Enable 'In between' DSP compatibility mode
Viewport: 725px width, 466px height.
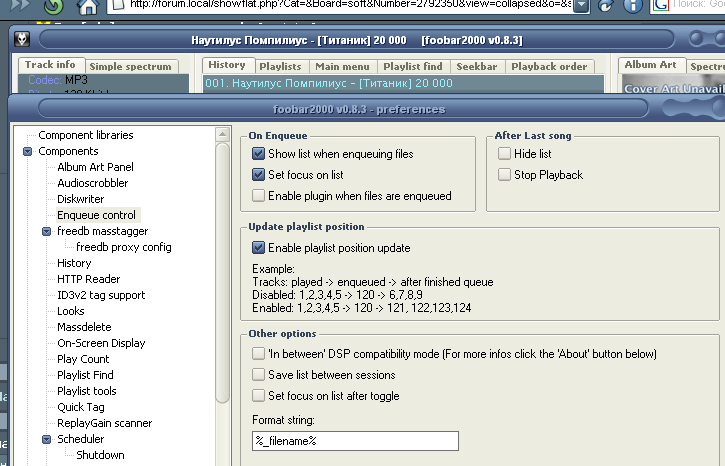click(258, 354)
